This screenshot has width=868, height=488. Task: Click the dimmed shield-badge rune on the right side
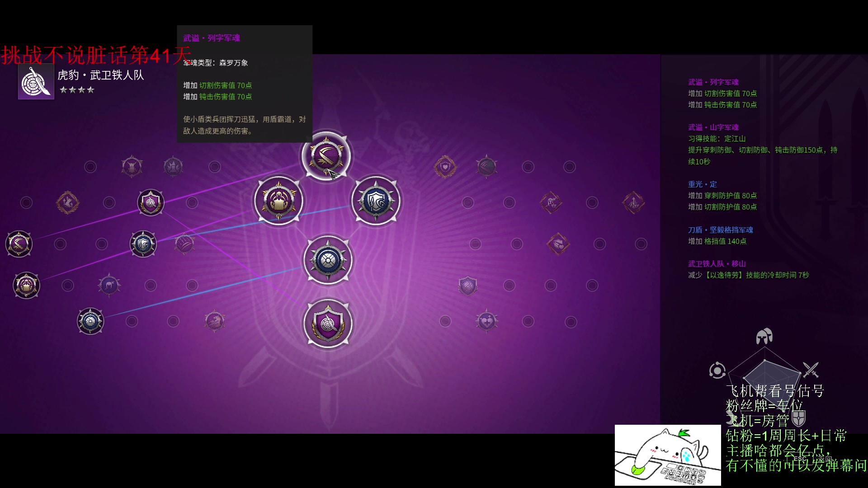(468, 286)
